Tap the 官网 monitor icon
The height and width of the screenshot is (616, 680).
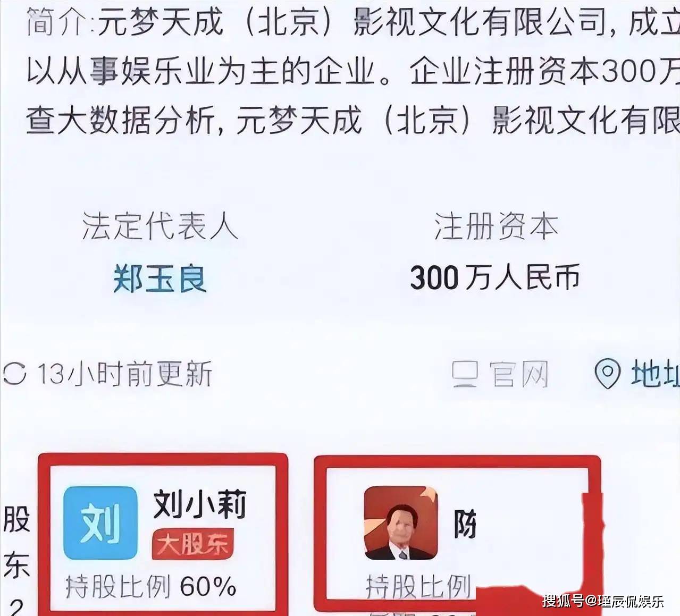(x=465, y=374)
